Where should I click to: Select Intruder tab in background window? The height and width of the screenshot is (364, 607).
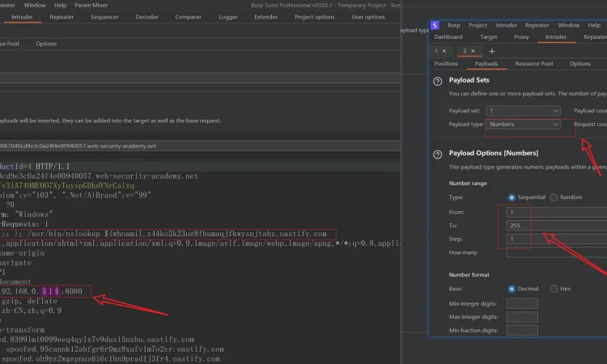22,17
